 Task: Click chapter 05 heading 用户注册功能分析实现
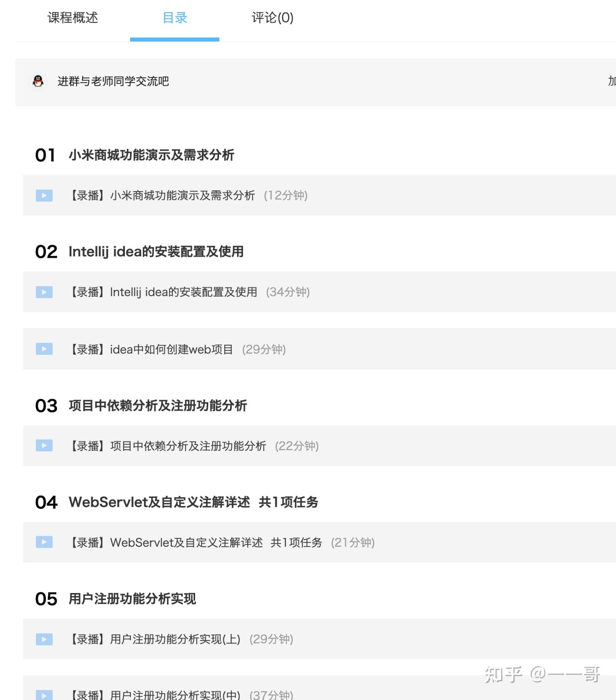(132, 599)
